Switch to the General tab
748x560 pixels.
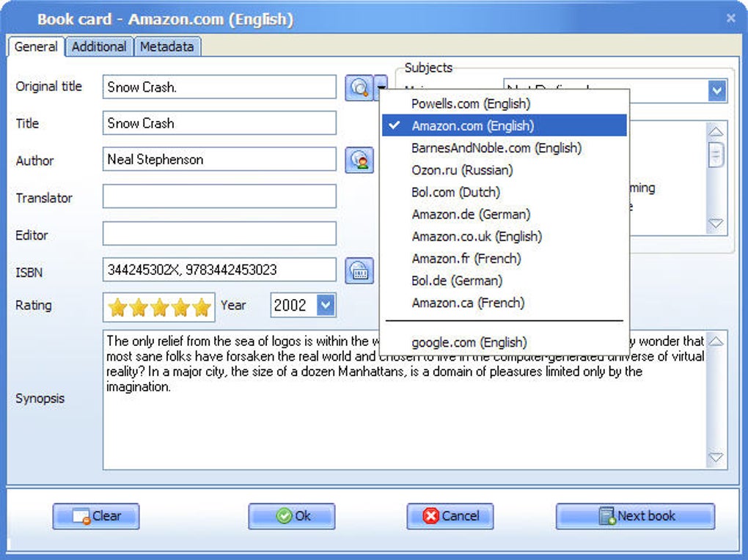36,47
